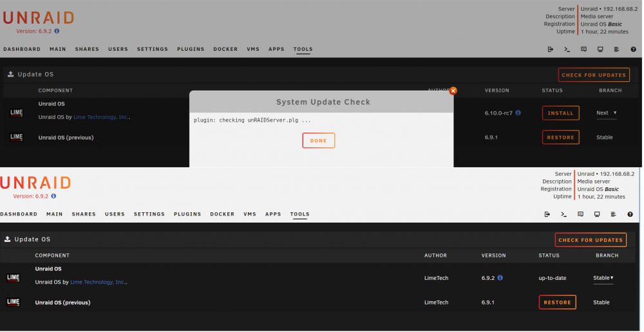The image size is (644, 332).
Task: Click the feedback icon on the up-to-date page
Action: point(580,214)
